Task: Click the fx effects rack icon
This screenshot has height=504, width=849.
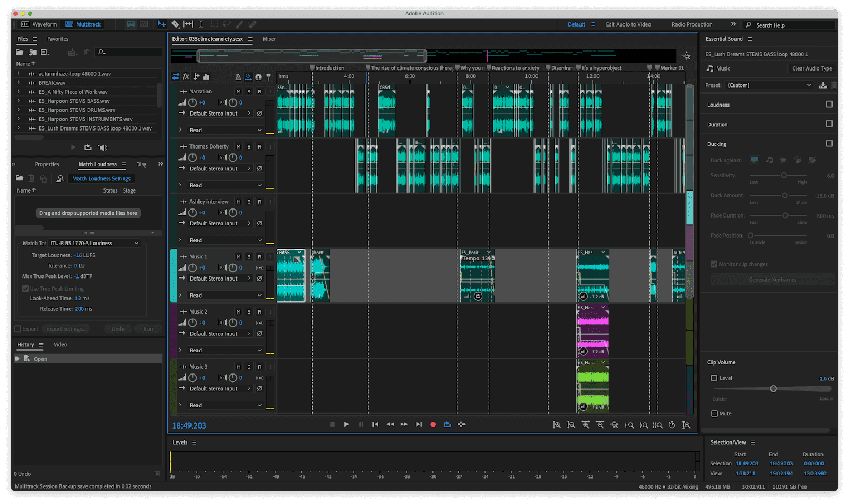Action: [x=186, y=76]
